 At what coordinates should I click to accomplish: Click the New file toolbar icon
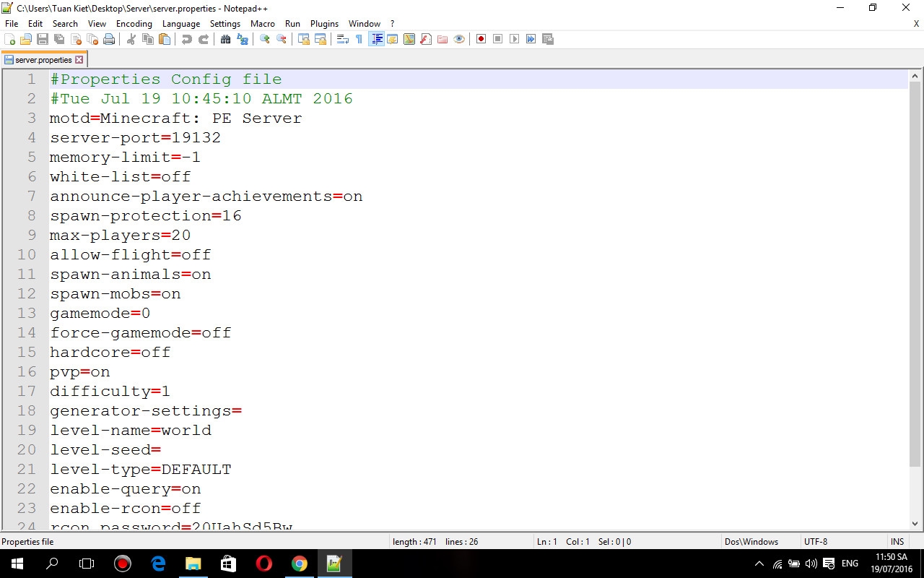(x=10, y=39)
